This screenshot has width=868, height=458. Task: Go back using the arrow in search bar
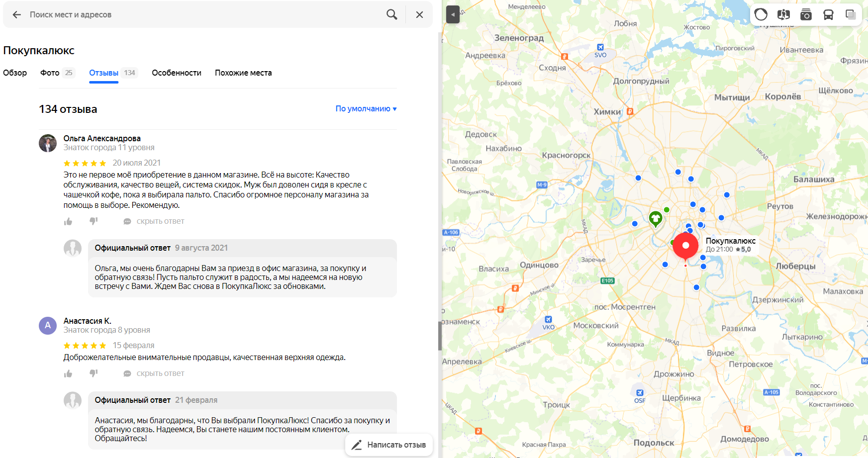coord(17,15)
